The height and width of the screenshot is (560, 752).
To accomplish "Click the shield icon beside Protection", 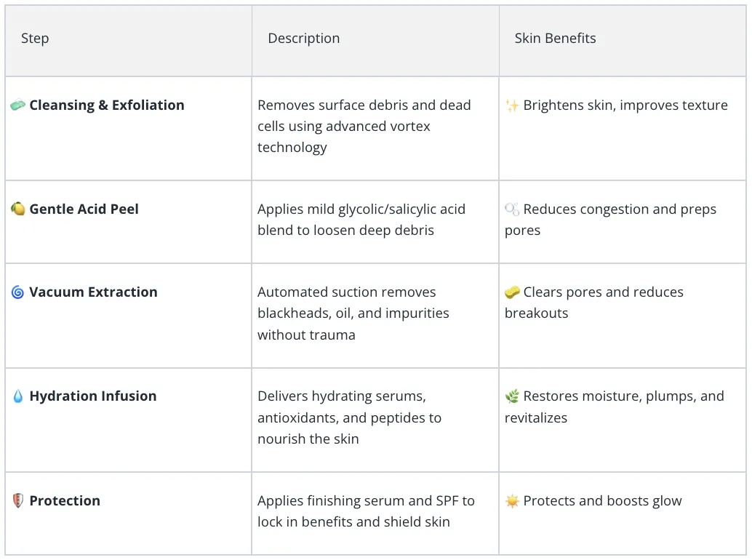I will (17, 500).
